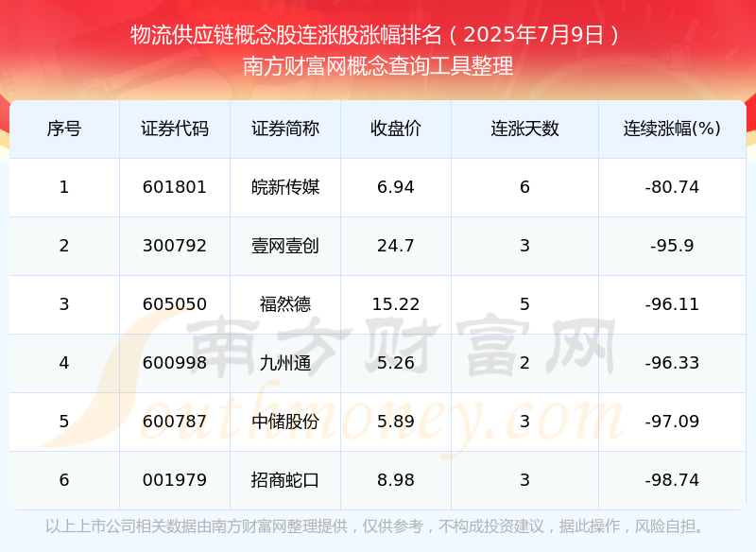Click the value -96.11
The width and height of the screenshot is (756, 552).
coord(672,304)
